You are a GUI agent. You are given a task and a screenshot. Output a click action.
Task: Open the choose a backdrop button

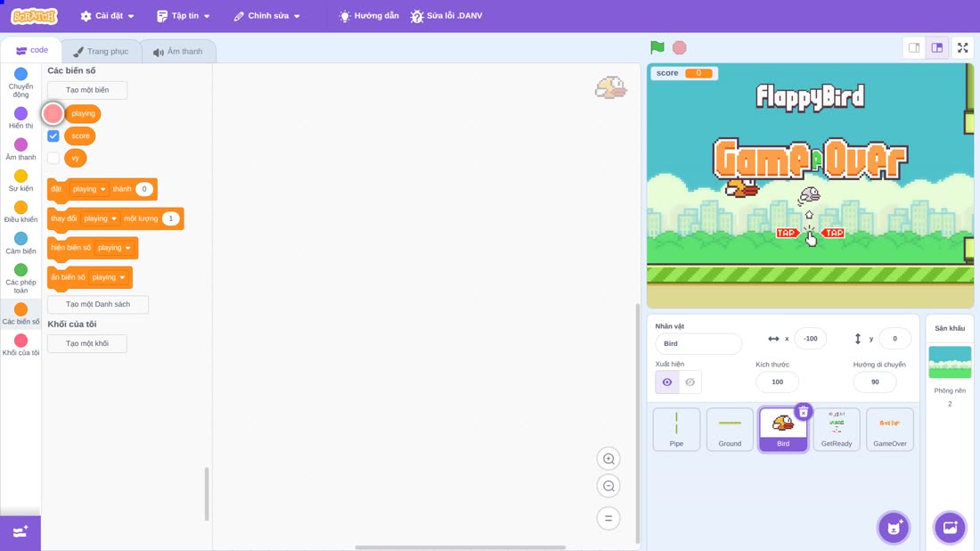pos(950,527)
